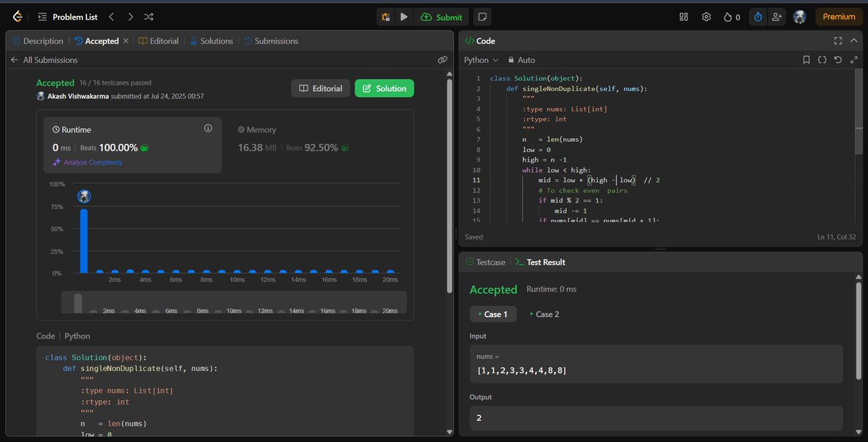
Task: Open Akash Vishwakarma profile link
Action: pos(78,96)
